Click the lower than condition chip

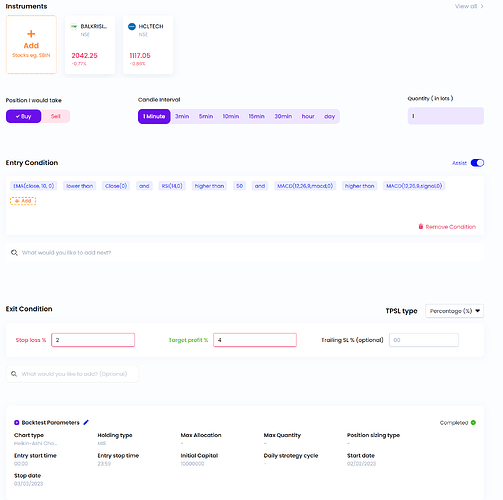(x=79, y=186)
